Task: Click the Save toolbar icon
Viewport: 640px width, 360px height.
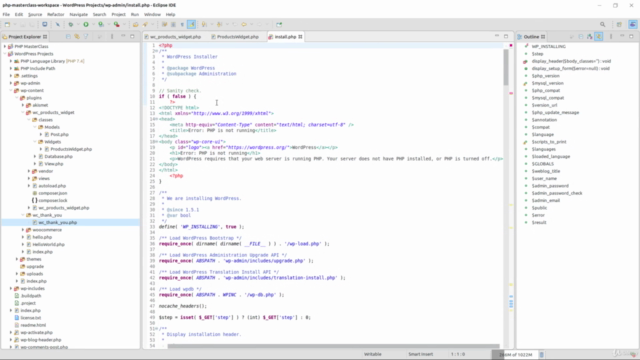Action: click(23, 24)
